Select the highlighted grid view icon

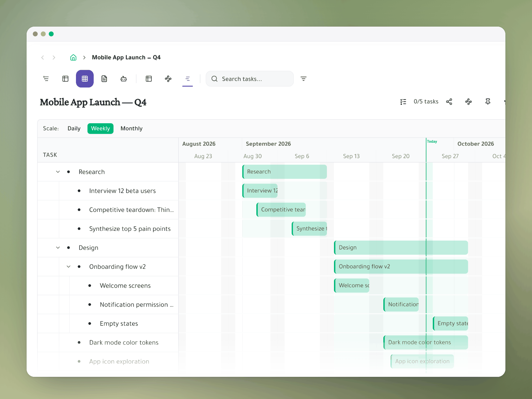(x=85, y=79)
